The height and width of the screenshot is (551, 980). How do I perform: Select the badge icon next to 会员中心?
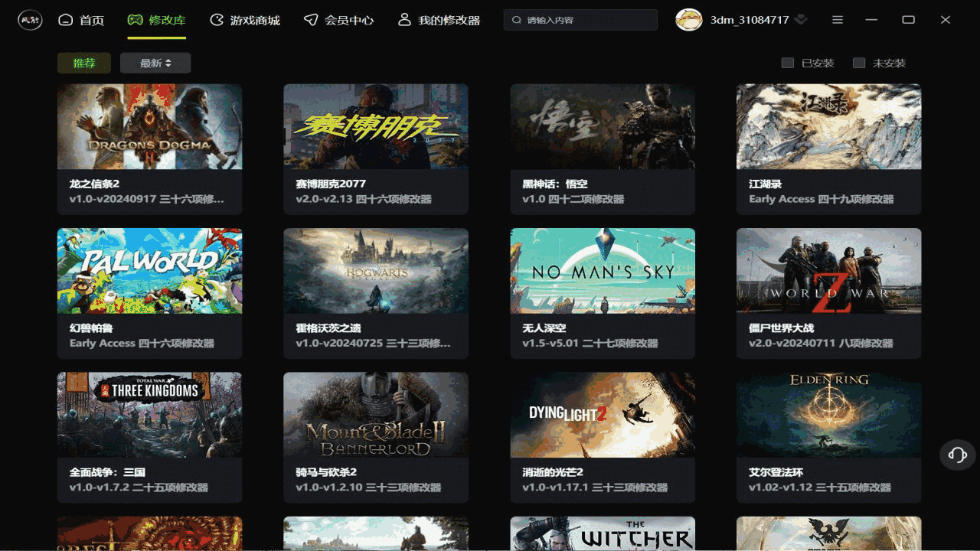click(311, 20)
